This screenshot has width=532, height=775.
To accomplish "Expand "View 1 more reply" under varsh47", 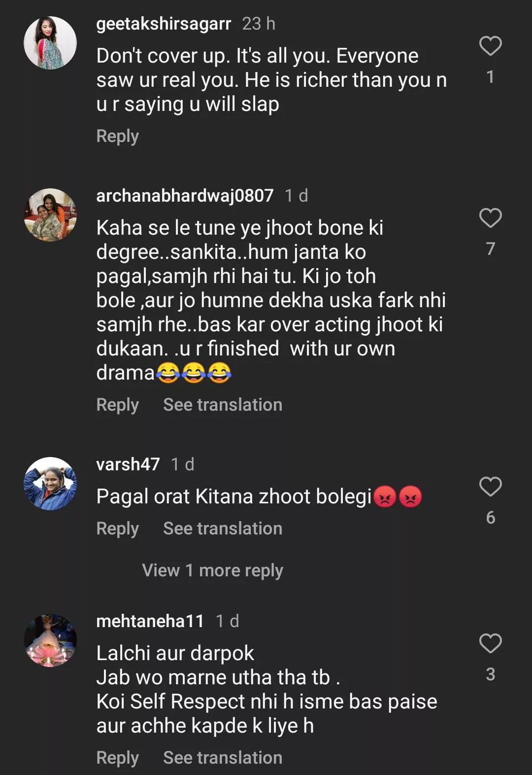I will [x=212, y=570].
